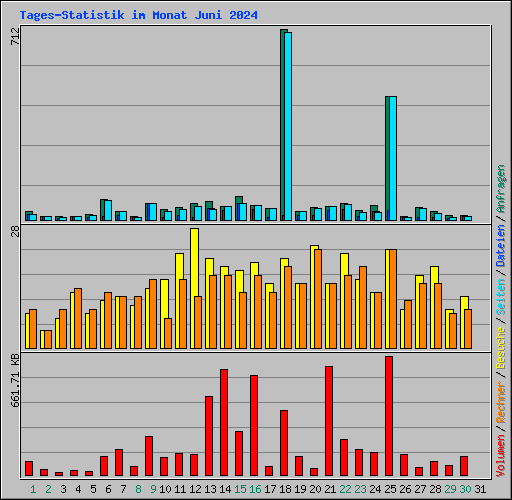512x500 pixels.
Task: Click day 5 on the x-axis
Action: [x=93, y=489]
